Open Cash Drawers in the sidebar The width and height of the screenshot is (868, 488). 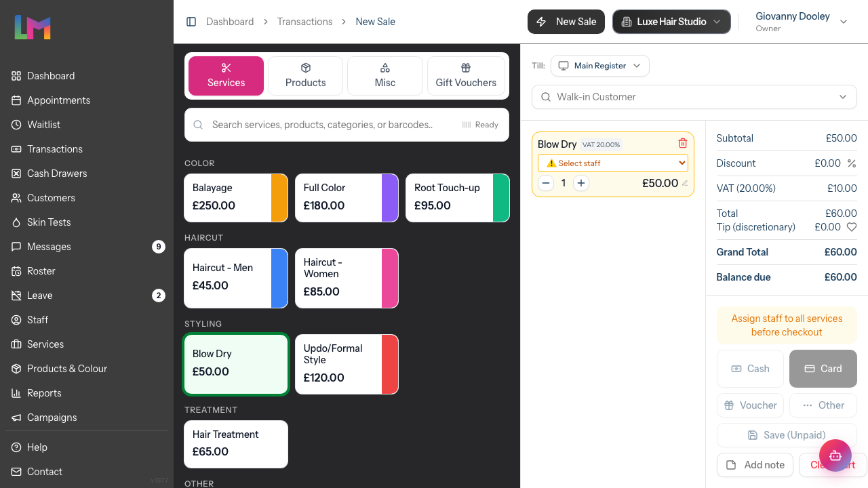point(87,174)
